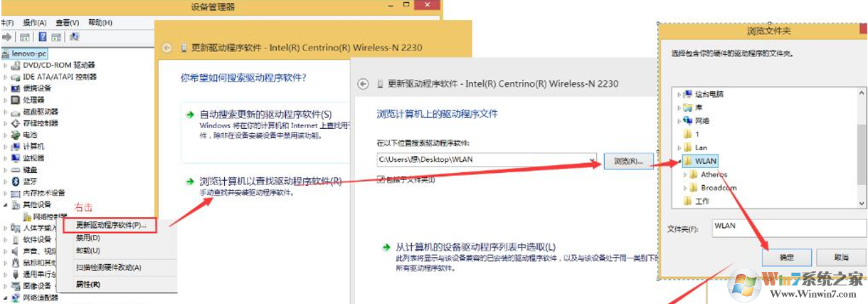868x304 pixels.
Task: Click the 网络控制器 unknown device icon
Action: click(27, 216)
